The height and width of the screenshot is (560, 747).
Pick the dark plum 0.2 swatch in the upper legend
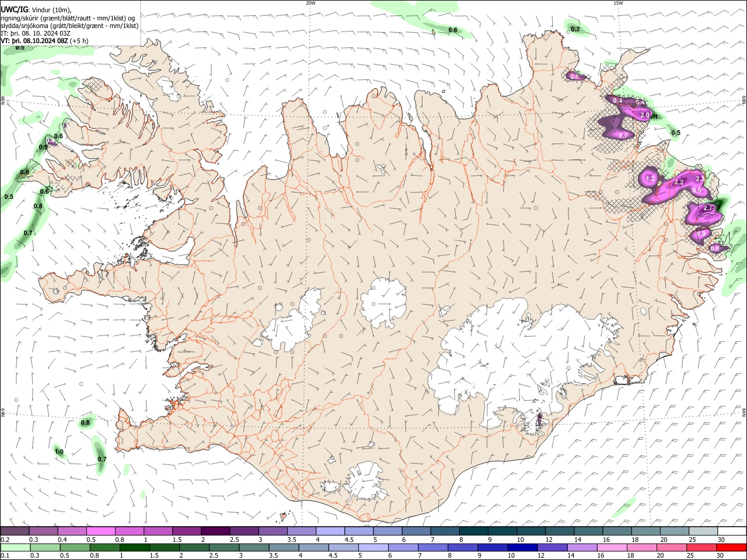(15, 531)
